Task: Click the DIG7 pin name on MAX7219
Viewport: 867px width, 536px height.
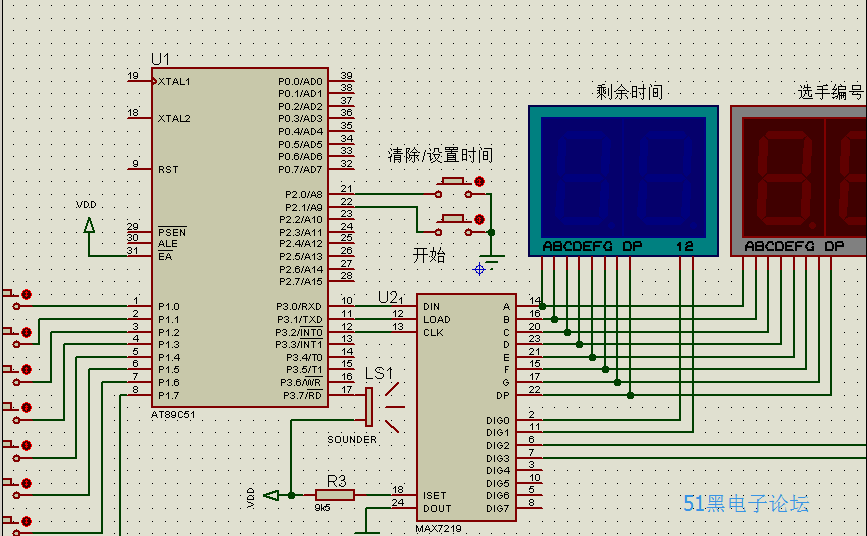Action: pos(498,508)
